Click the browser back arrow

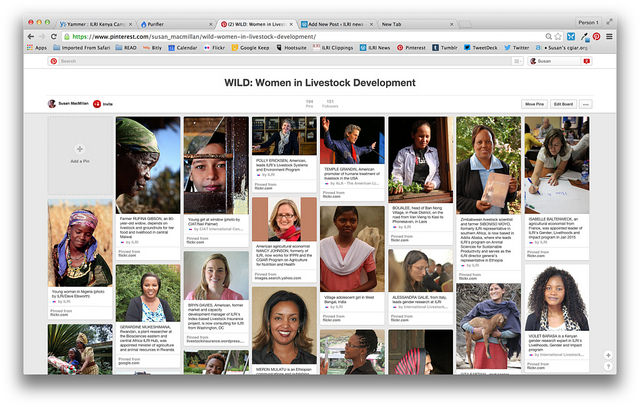point(31,37)
